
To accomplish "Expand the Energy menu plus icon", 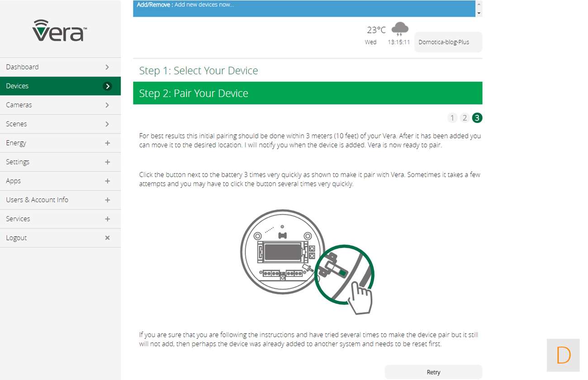I will [107, 143].
